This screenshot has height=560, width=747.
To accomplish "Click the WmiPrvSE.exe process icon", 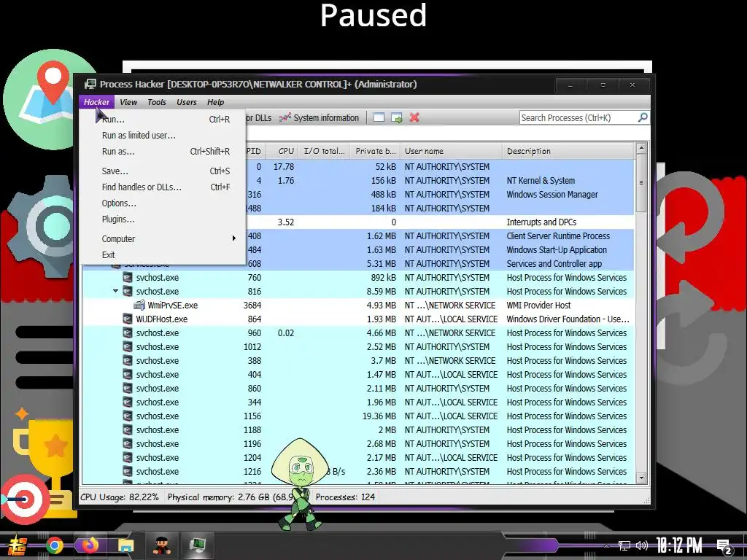I will pyautogui.click(x=139, y=306).
